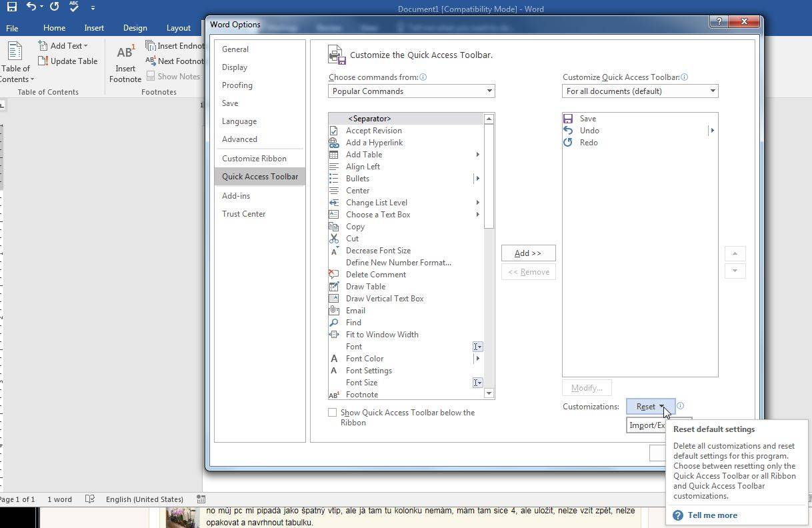
Task: Click the commands list scrollbar down arrow
Action: [489, 394]
